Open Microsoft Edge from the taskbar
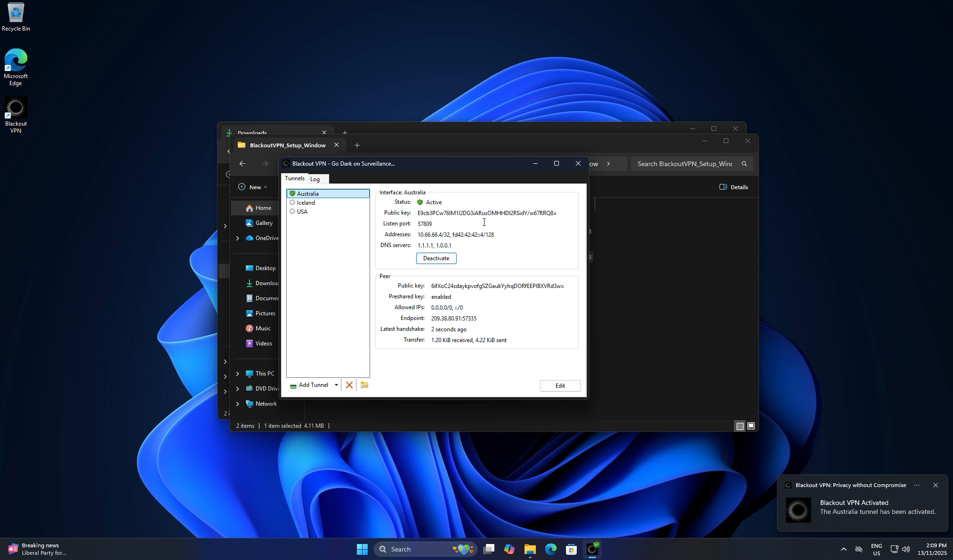The image size is (953, 560). (x=550, y=549)
